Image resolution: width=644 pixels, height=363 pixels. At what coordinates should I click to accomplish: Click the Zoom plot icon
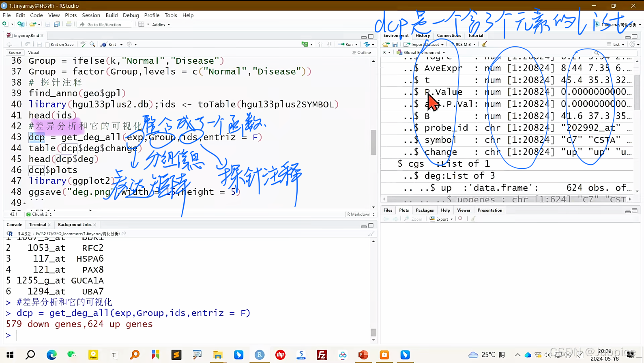(x=413, y=219)
